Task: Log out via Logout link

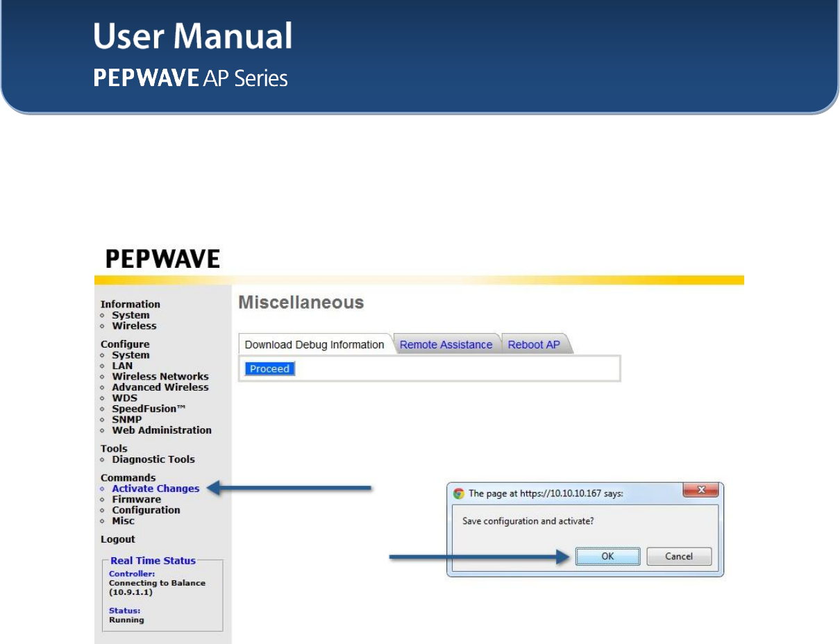Action: pyautogui.click(x=117, y=539)
